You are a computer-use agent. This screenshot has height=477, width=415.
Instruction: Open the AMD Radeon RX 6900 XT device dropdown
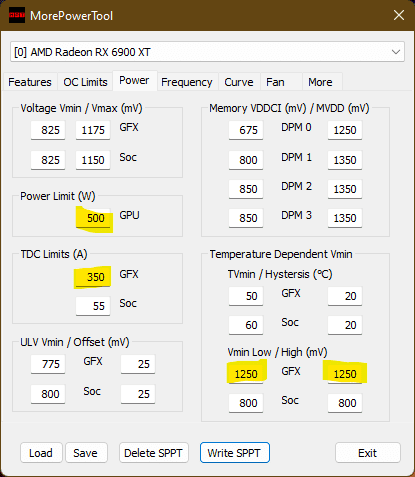[207, 52]
